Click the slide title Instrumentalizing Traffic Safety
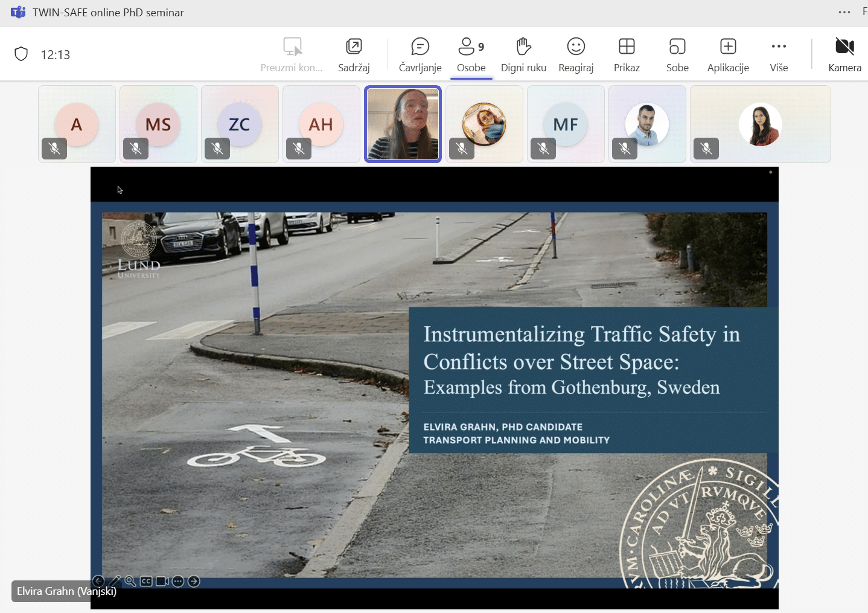Screen dimensions: 868x613 (581, 348)
